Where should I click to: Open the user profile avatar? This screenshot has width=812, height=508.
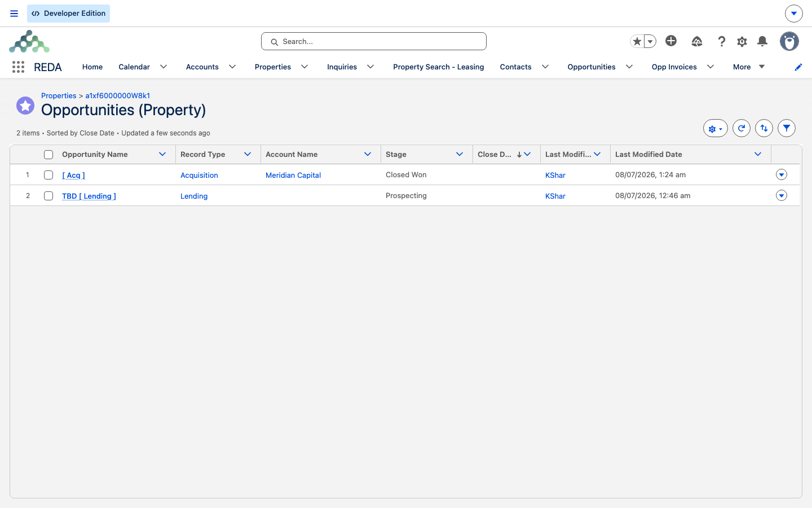(x=789, y=41)
